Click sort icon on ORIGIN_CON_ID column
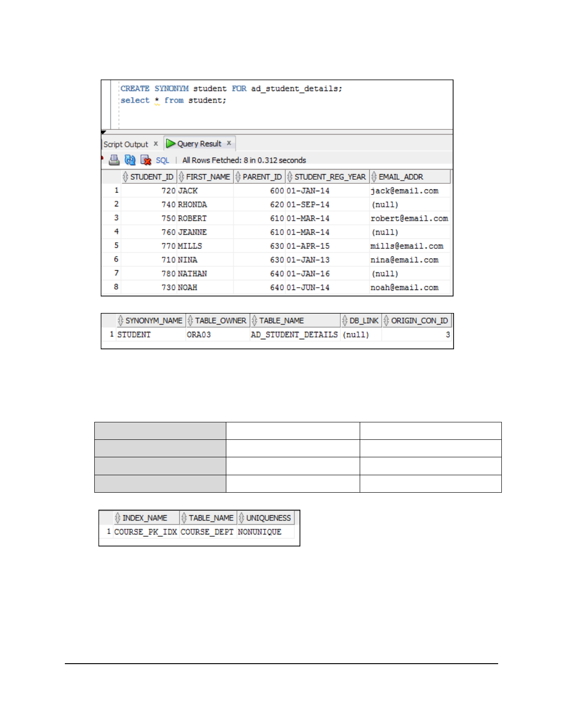The image size is (563, 728). [386, 320]
